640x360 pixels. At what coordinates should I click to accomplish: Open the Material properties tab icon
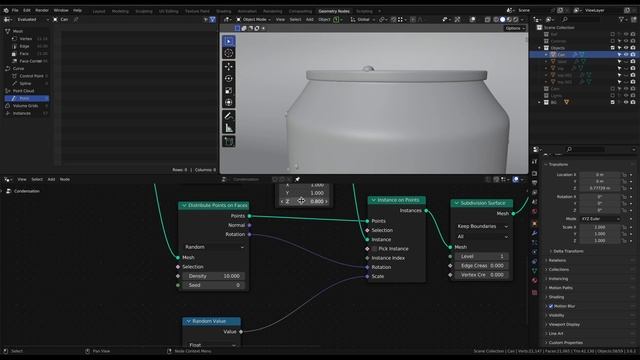(x=535, y=280)
